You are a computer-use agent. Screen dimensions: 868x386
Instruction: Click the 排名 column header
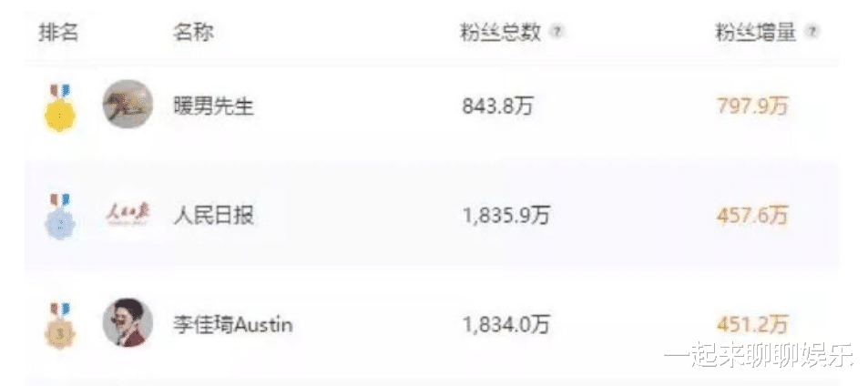click(58, 33)
